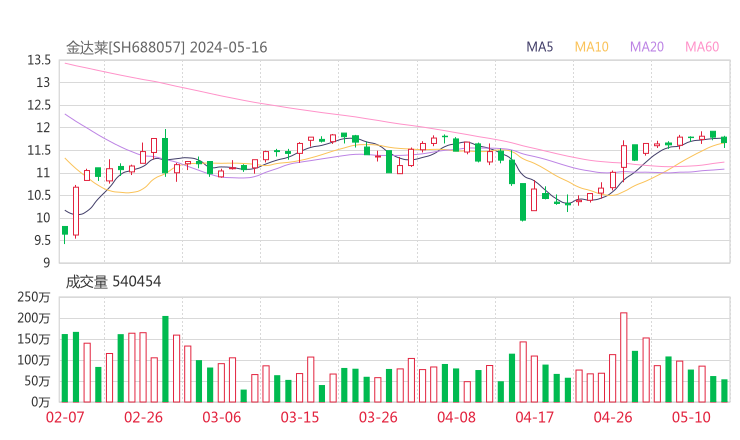Click the 04-08 date axis label
This screenshot has height=440, width=740.
click(456, 417)
